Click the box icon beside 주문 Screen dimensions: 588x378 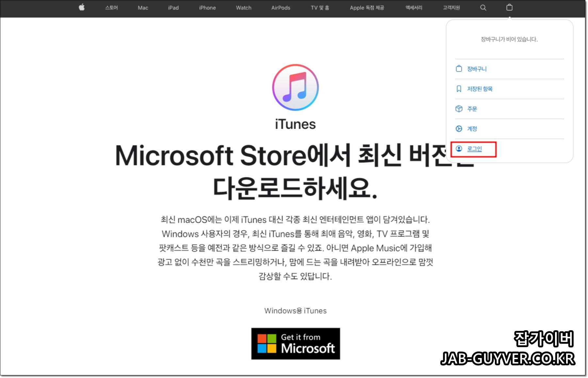(459, 109)
